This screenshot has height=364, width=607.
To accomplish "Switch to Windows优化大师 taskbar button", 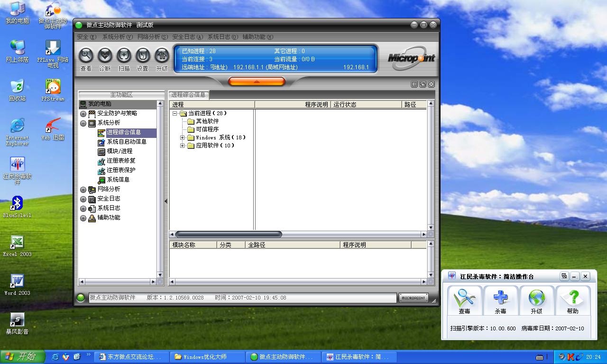I will [x=208, y=357].
